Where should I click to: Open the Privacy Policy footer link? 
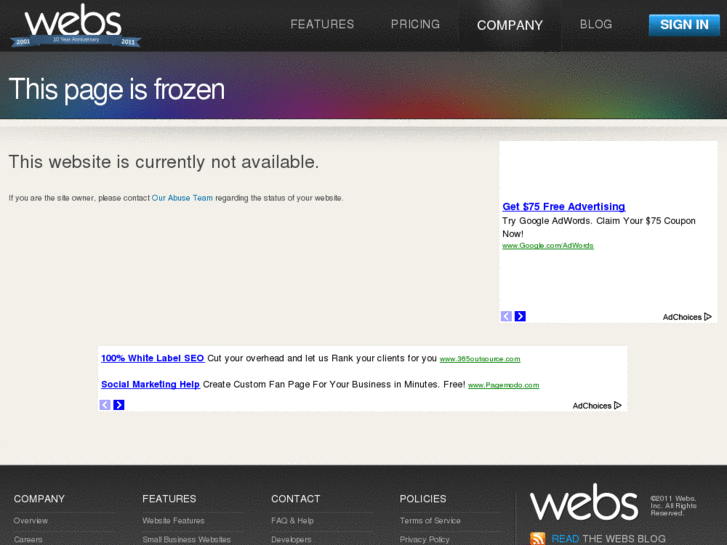[x=425, y=539]
